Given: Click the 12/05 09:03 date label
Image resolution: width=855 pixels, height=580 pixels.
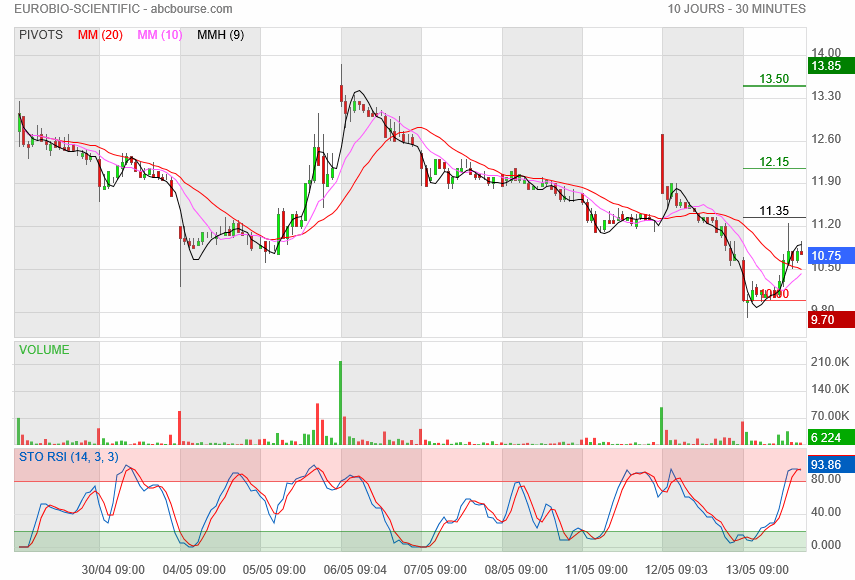Looking at the screenshot, I should click(677, 570).
